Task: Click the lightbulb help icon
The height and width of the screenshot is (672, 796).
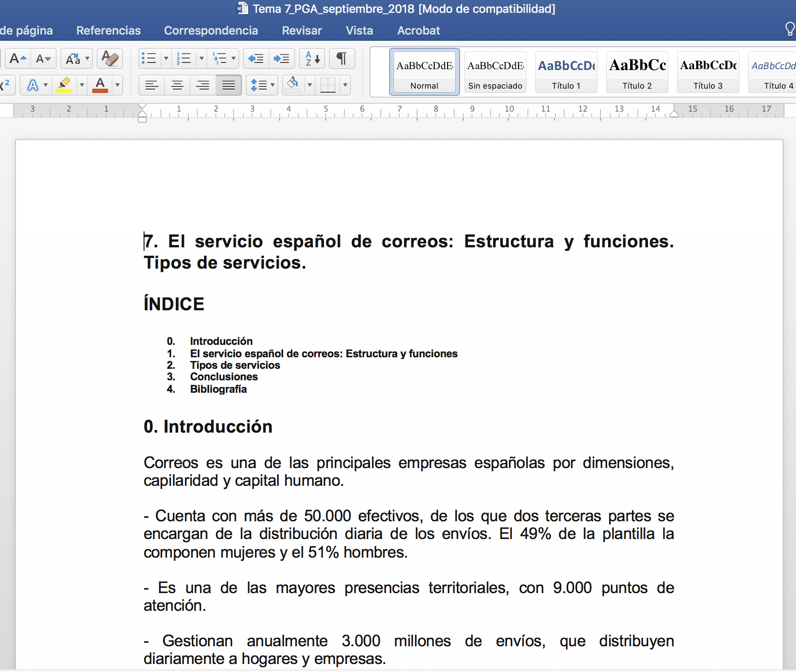Action: click(x=789, y=29)
